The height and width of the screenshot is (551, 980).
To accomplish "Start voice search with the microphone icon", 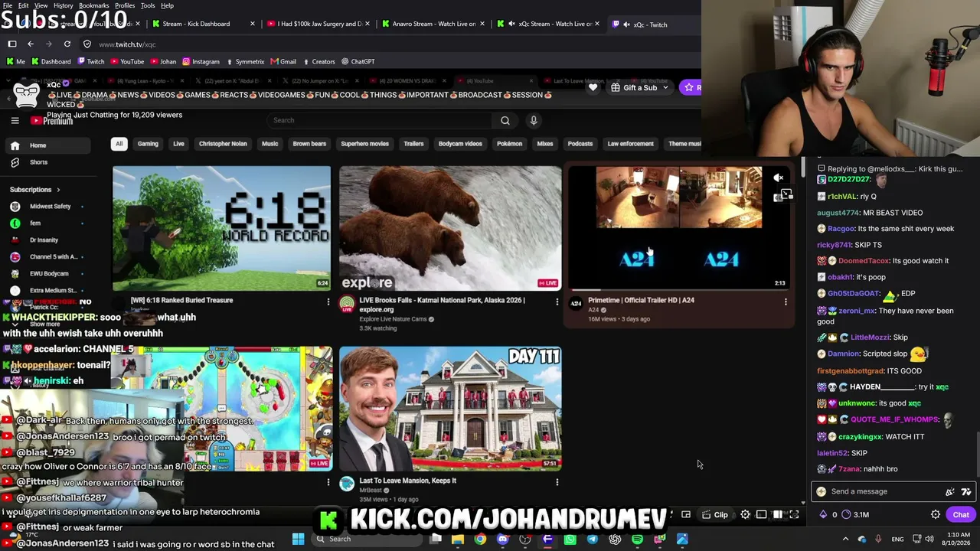I will click(534, 120).
